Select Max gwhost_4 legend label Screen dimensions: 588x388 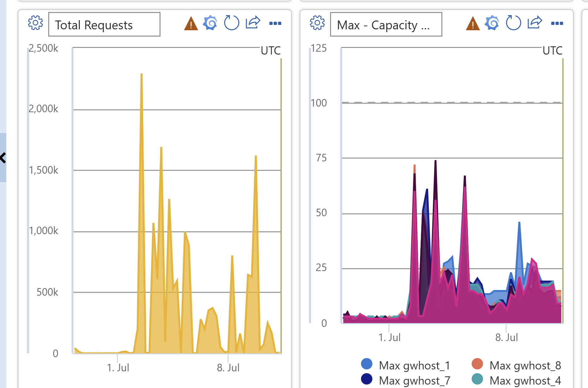pyautogui.click(x=525, y=381)
